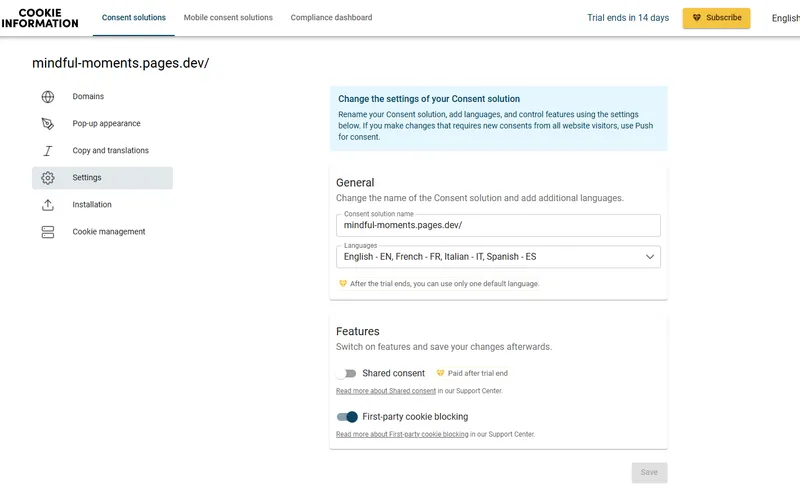Open the Languages dropdown
Screen dimensions: 800x489
click(498, 257)
